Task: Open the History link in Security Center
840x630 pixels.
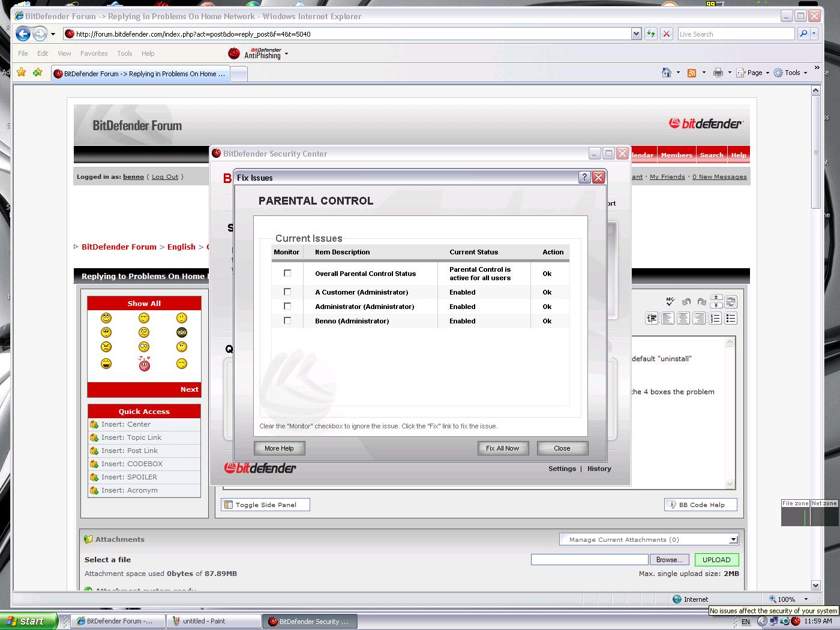Action: (599, 469)
